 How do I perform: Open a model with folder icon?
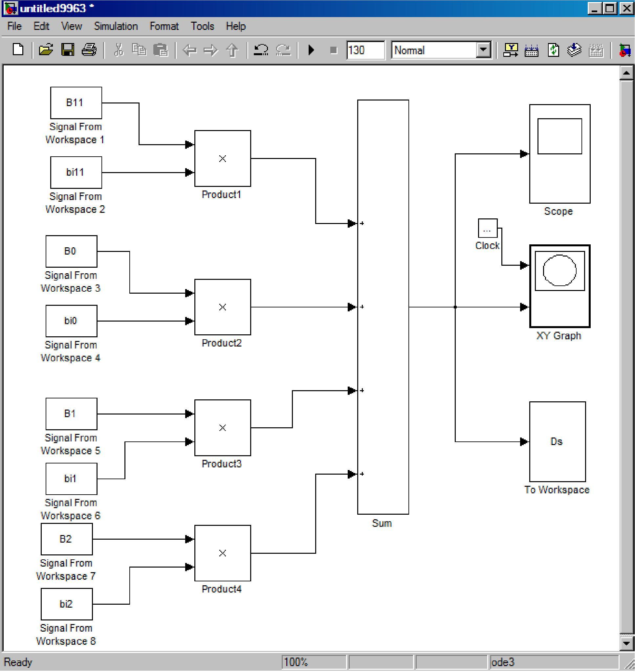click(46, 50)
